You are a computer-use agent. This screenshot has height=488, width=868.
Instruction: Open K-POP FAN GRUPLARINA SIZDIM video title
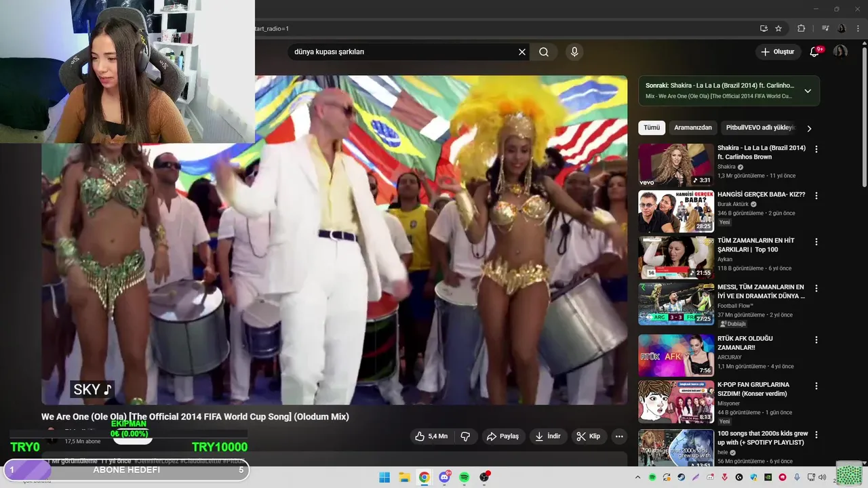tap(754, 389)
